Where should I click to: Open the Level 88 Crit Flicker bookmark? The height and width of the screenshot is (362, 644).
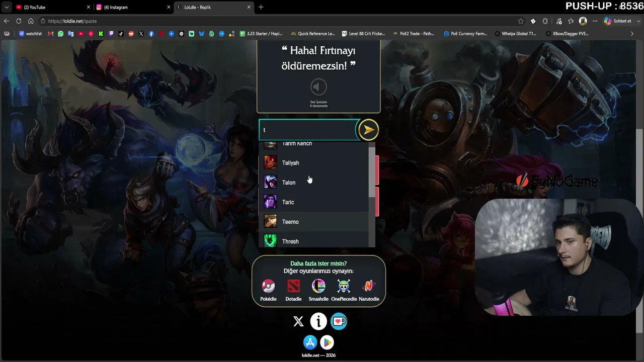pos(363,34)
